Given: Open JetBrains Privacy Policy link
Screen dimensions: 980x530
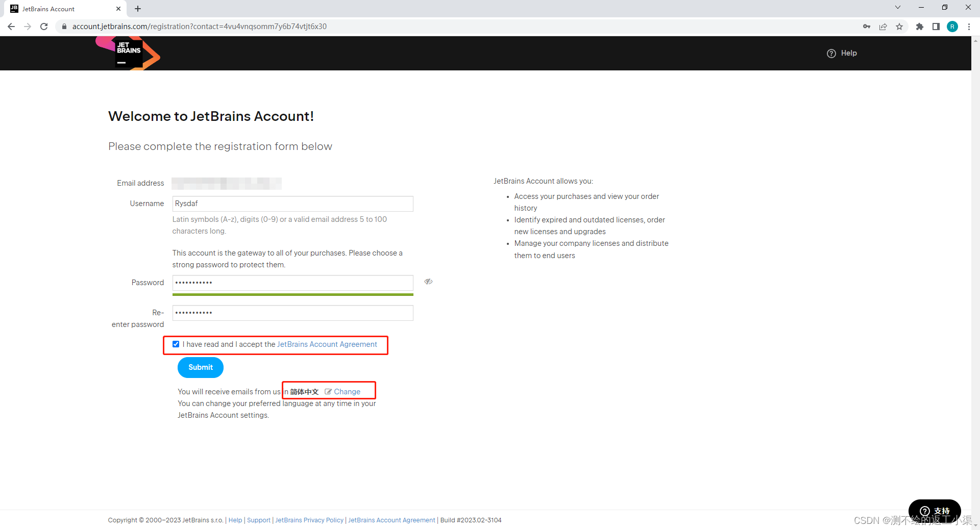Looking at the screenshot, I should 309,520.
